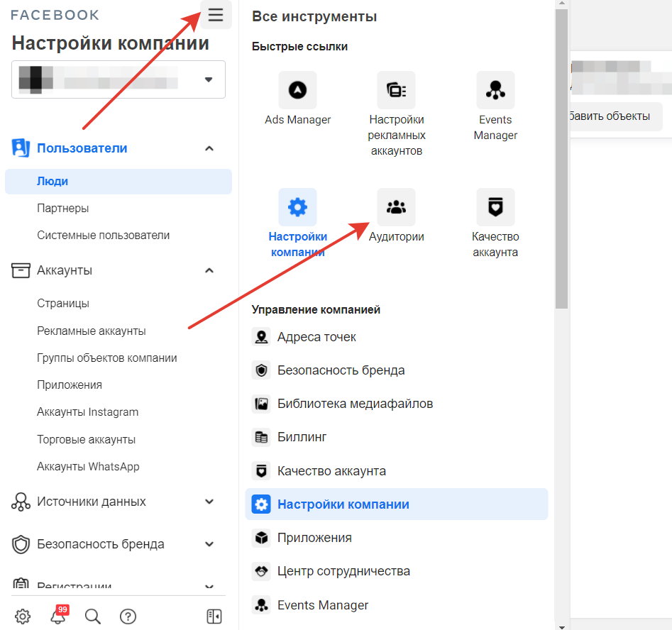Open Страницы under Аккаунты

pyautogui.click(x=63, y=304)
